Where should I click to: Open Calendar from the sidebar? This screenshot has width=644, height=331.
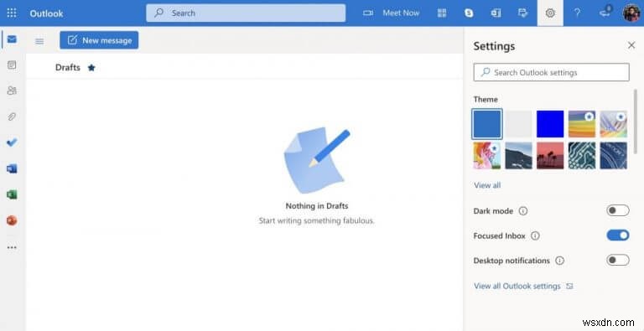tap(12, 65)
